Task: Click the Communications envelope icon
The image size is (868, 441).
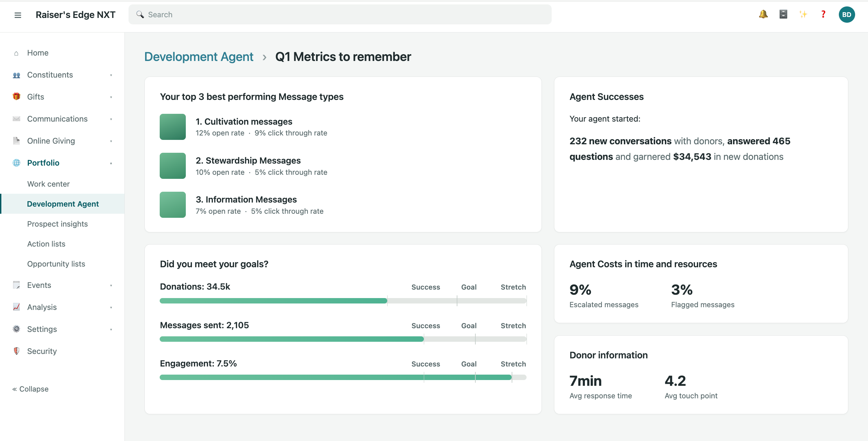Action: 16,119
